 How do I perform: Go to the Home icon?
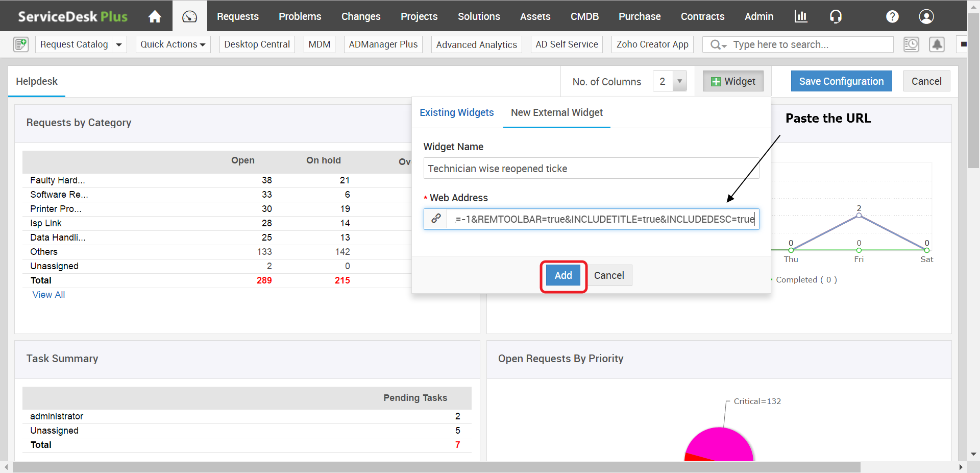155,16
